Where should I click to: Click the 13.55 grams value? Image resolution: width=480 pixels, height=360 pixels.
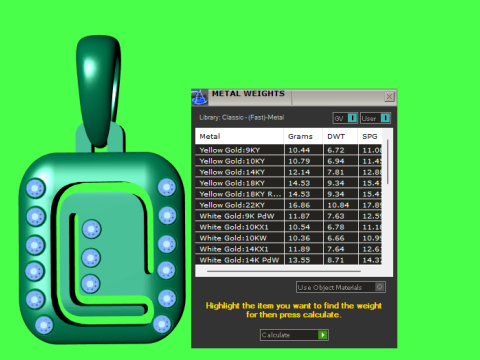(x=299, y=260)
